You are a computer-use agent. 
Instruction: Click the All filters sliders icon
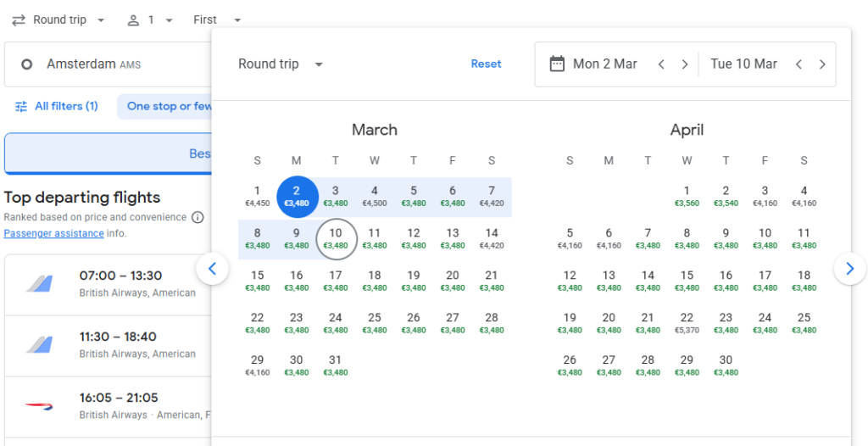pyautogui.click(x=21, y=107)
